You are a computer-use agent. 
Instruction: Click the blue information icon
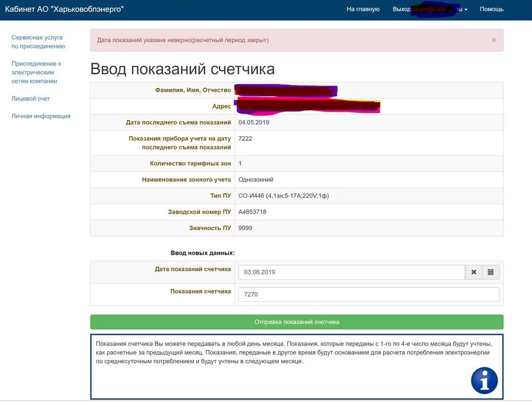[484, 381]
